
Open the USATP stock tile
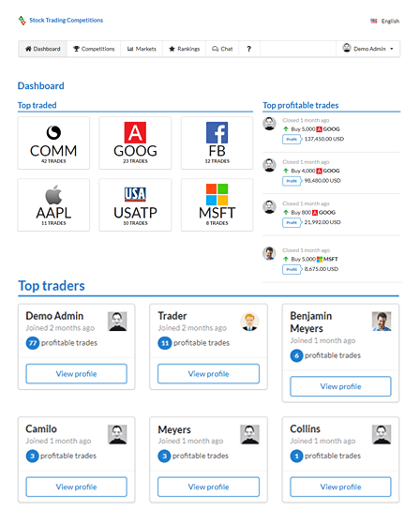coord(135,204)
